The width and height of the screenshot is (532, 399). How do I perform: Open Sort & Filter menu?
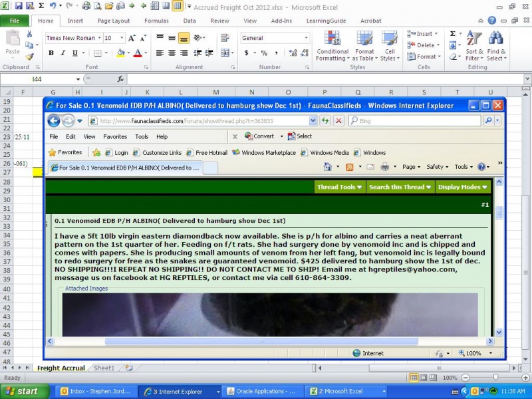474,46
